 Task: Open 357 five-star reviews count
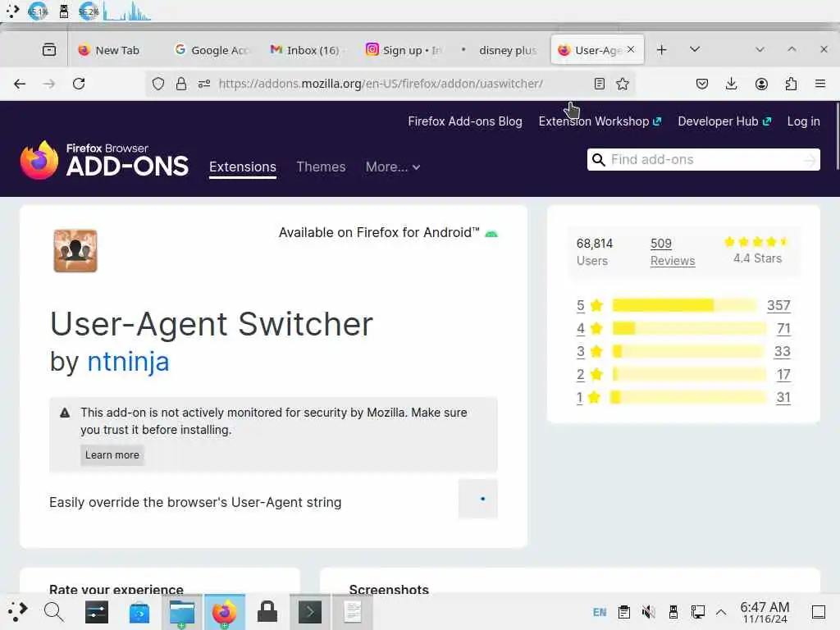tap(778, 305)
